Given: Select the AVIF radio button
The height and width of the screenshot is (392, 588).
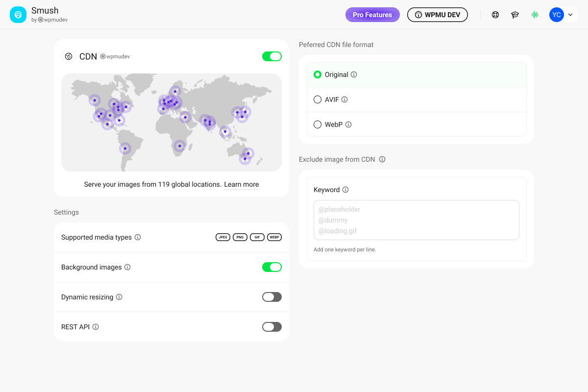Looking at the screenshot, I should pyautogui.click(x=318, y=99).
